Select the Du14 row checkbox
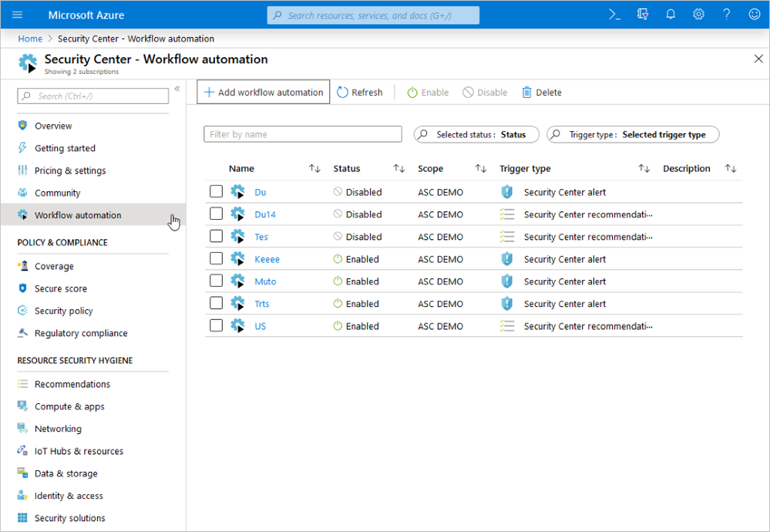Screen dimensions: 770x532 (216, 214)
